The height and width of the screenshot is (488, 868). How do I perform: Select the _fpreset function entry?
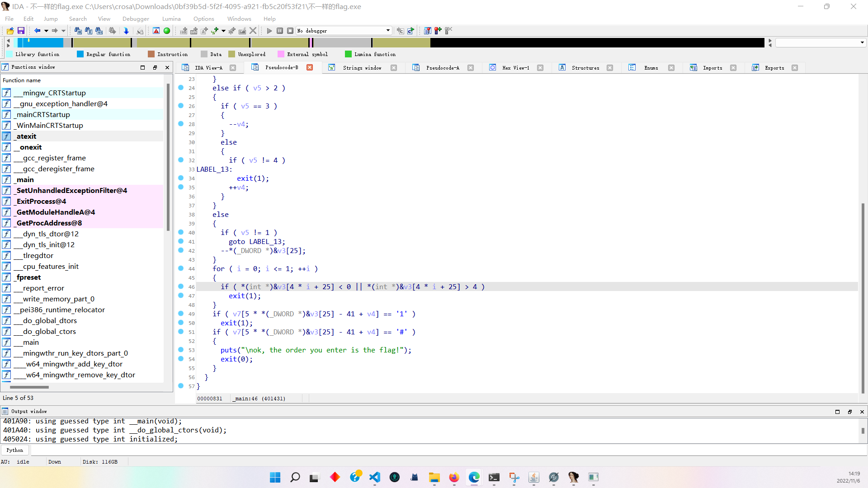82,277
